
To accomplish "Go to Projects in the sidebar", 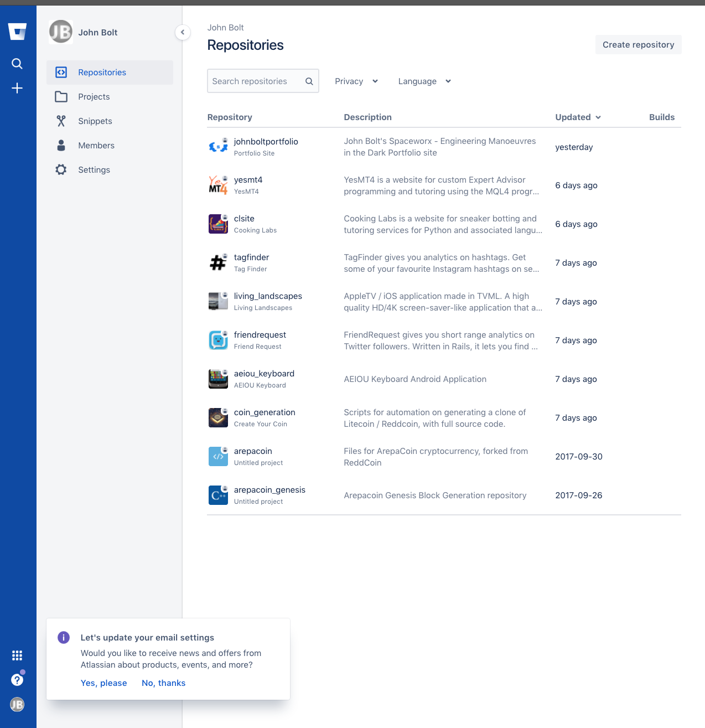I will click(x=94, y=97).
